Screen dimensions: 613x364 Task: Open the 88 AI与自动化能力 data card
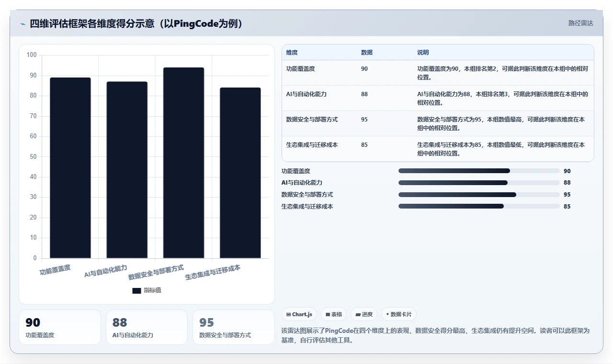(x=147, y=327)
